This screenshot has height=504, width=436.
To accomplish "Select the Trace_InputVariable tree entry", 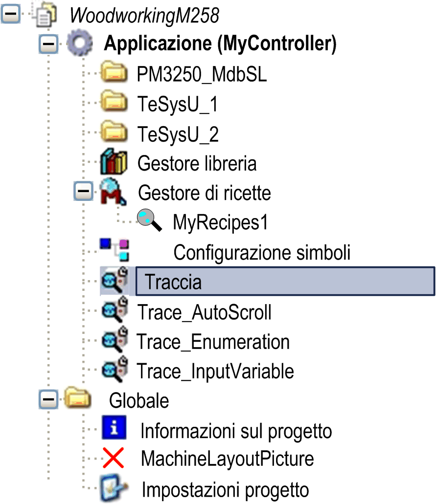I will click(215, 371).
